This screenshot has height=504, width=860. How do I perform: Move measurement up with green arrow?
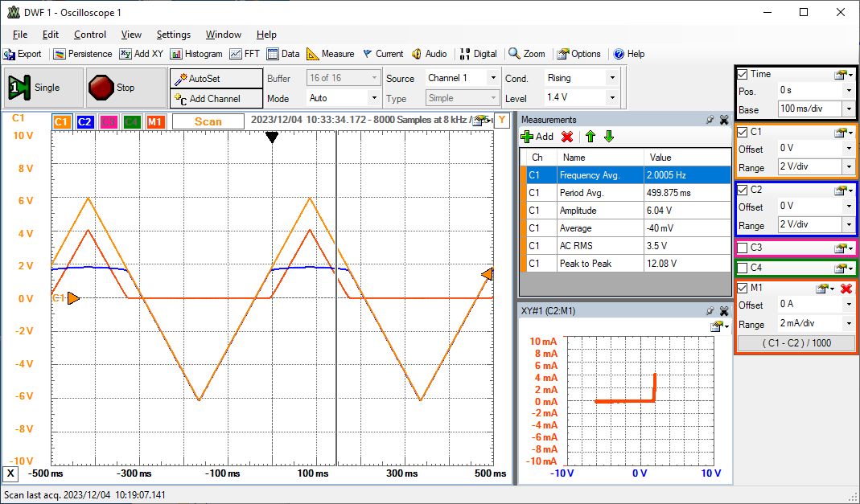(590, 137)
